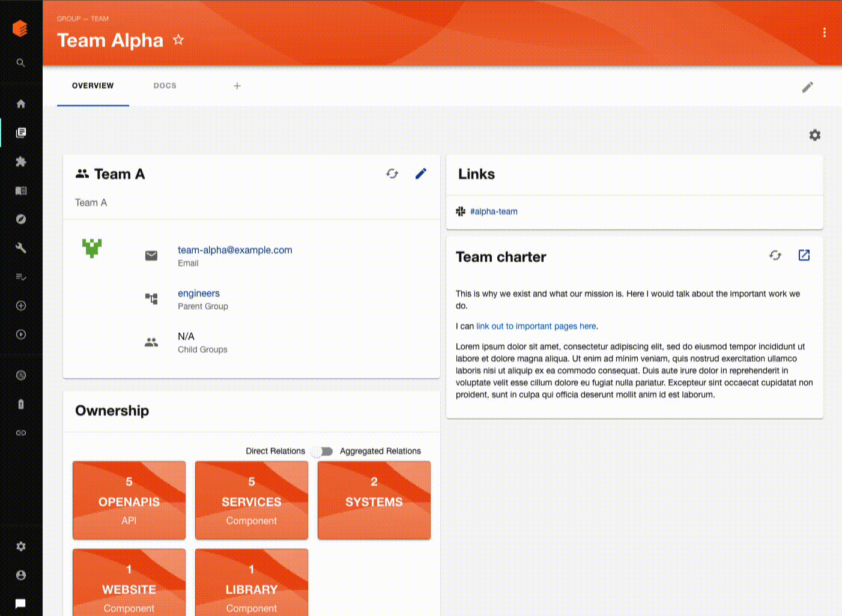Screen dimensions: 842x616
Task: Go to Home via the sidebar house icon
Action: coord(21,104)
